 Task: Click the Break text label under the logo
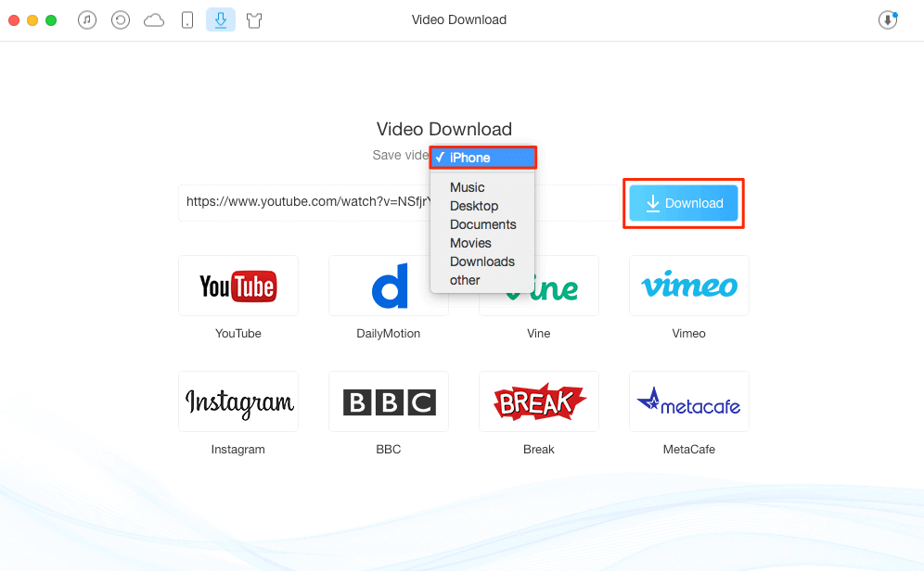(x=539, y=450)
